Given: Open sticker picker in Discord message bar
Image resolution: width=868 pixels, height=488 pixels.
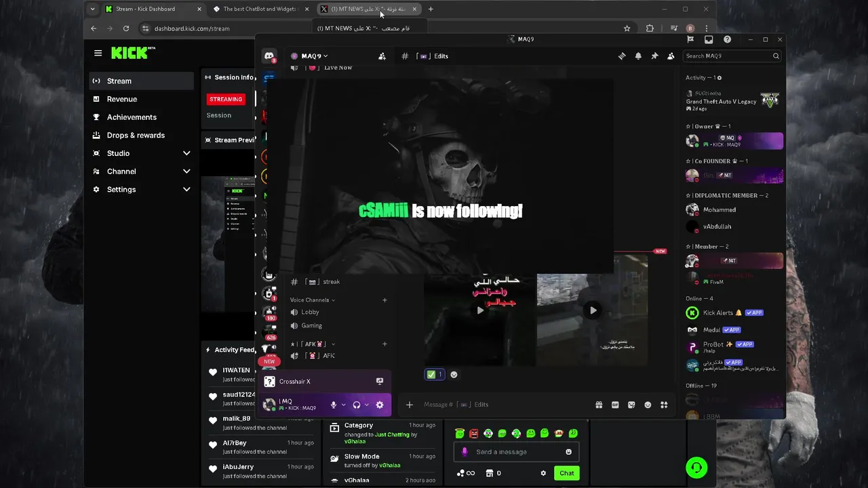Looking at the screenshot, I should click(x=631, y=405).
